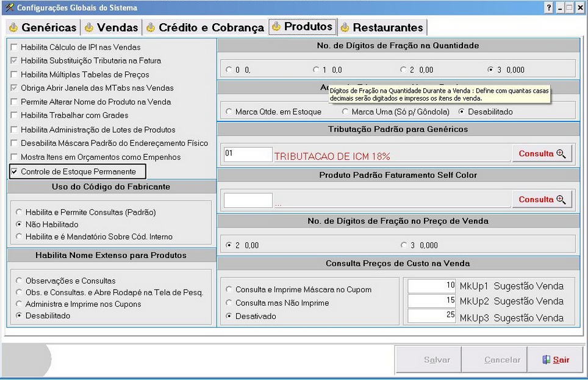Screen dimensions: 588x380
Task: Choose 3 digits 0,000 for sale price
Action: coord(404,245)
